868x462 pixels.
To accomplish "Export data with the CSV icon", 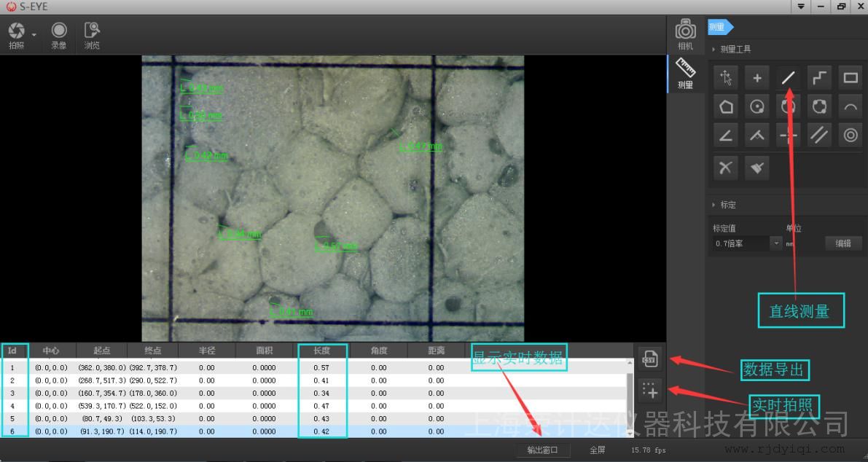I will point(649,359).
